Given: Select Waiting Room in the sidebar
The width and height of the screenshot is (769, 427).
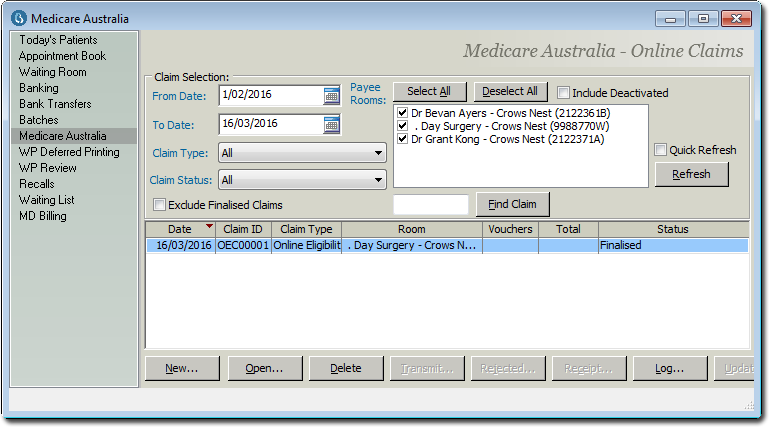Looking at the screenshot, I should click(x=52, y=72).
